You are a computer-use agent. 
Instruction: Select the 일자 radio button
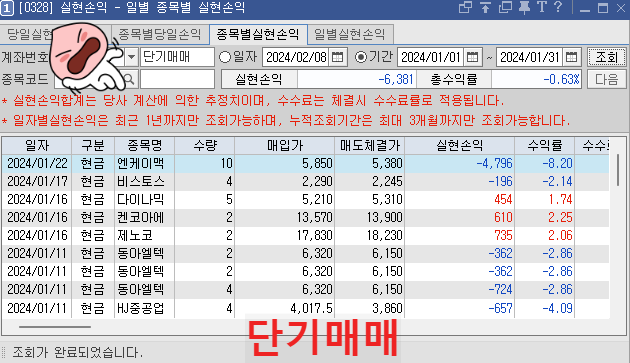click(225, 57)
